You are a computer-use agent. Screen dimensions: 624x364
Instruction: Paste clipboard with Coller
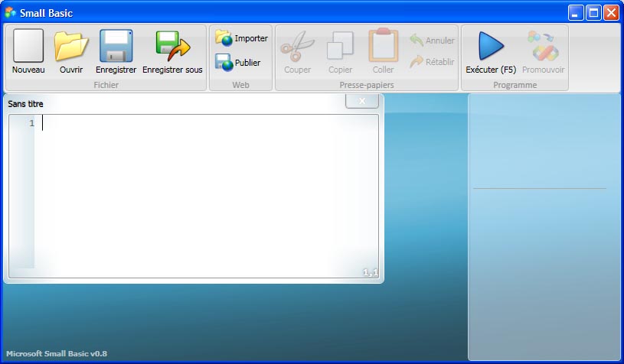[x=384, y=51]
